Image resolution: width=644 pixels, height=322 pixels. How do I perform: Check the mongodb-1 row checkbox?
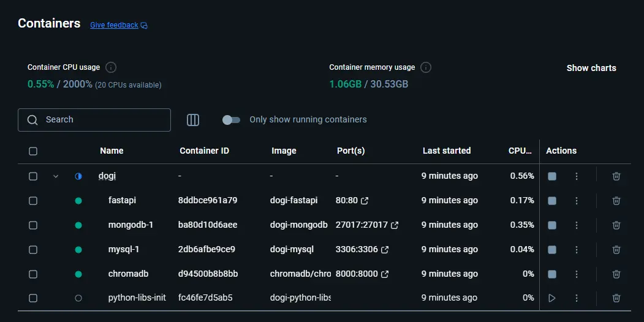click(33, 225)
